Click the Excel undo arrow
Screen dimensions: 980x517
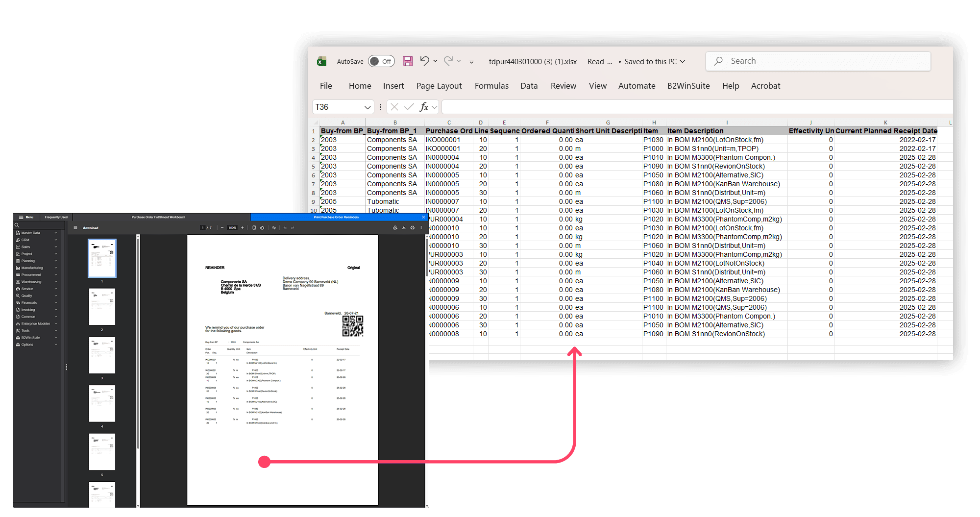click(x=424, y=61)
